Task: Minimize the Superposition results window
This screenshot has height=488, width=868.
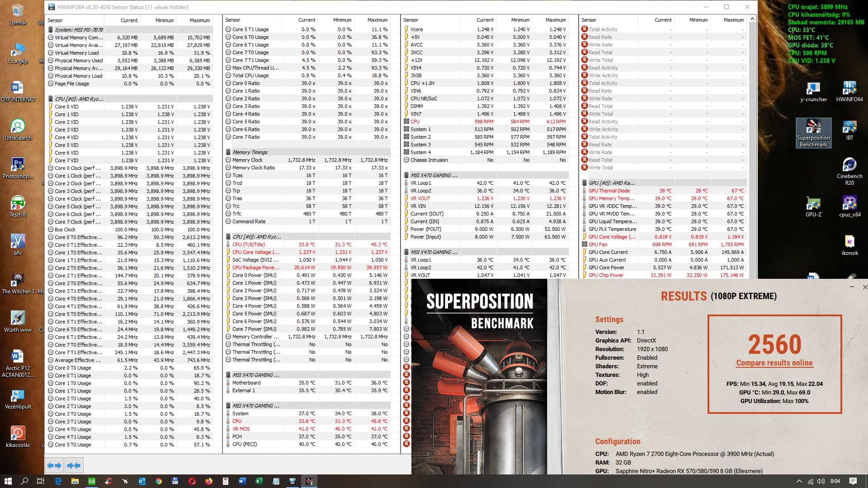Action: (852, 287)
